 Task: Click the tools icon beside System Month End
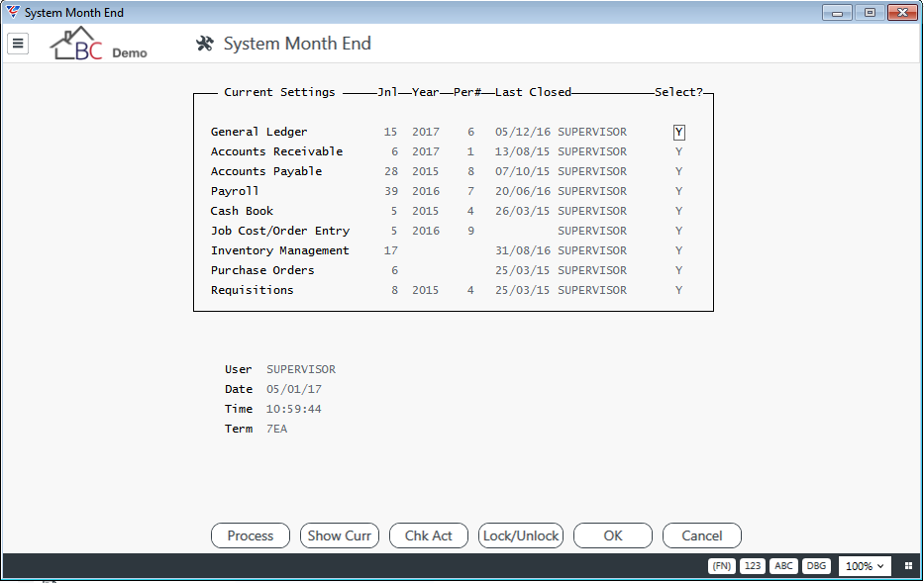click(204, 44)
